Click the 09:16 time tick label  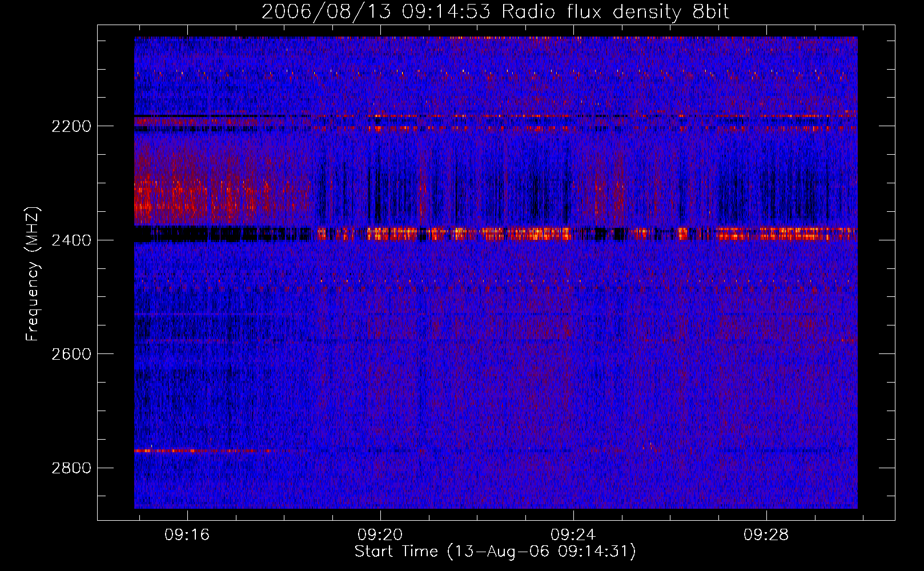[x=187, y=535]
